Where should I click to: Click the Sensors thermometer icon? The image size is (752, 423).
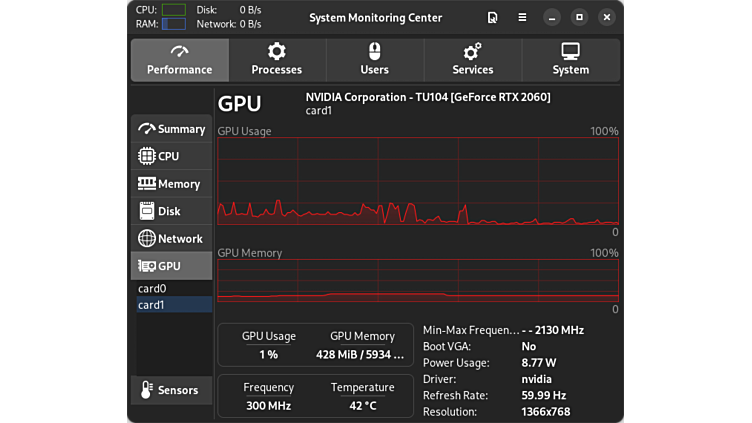(x=147, y=390)
